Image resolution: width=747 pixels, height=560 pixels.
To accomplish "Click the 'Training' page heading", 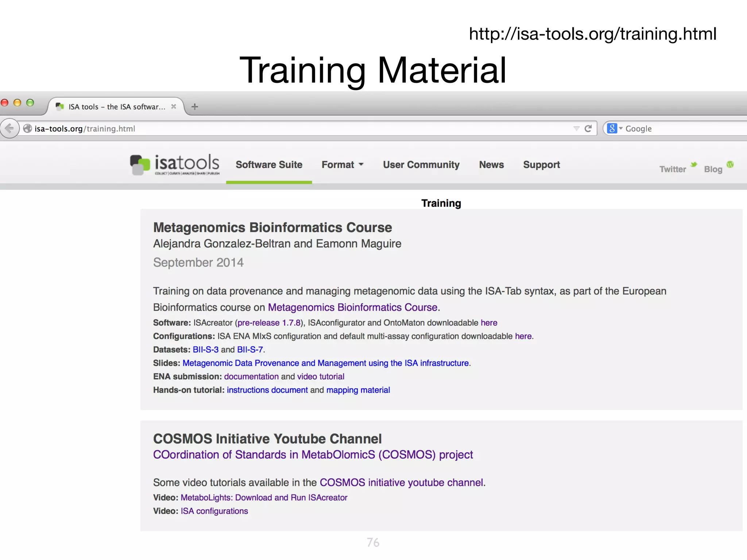I will point(441,203).
